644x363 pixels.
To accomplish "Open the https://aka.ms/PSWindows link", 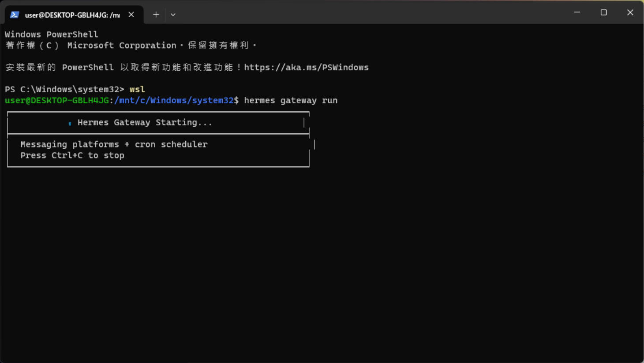I will pos(306,68).
